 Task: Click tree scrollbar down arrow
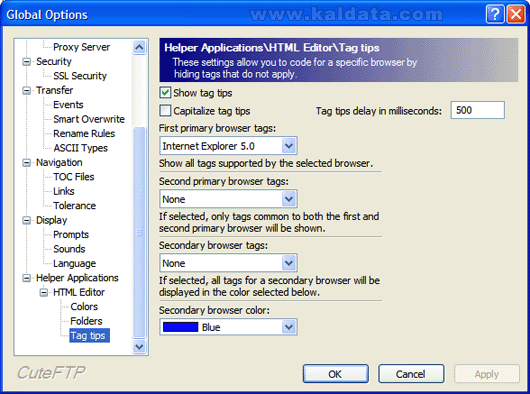(x=139, y=347)
